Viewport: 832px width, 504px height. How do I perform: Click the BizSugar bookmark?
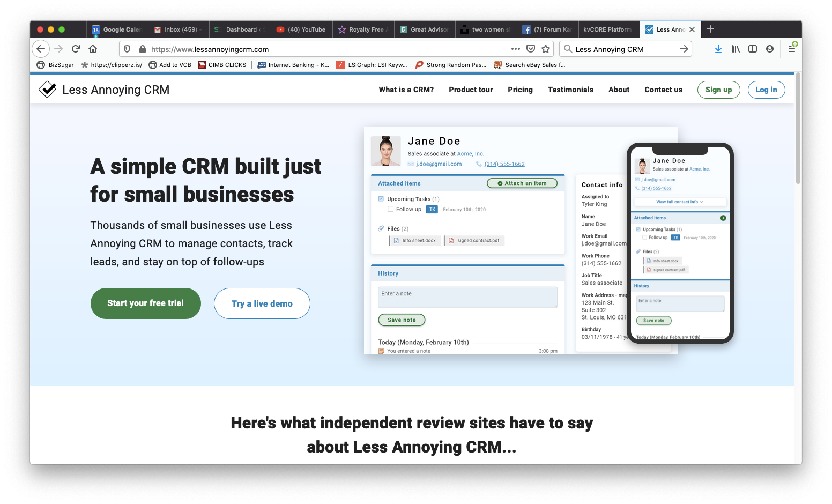click(55, 65)
